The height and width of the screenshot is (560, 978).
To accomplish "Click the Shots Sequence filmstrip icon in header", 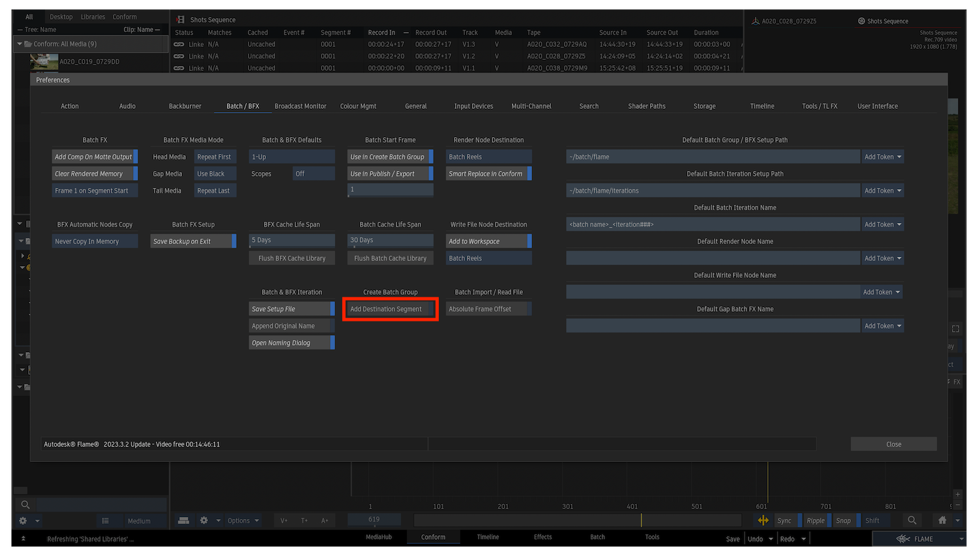I will click(181, 20).
